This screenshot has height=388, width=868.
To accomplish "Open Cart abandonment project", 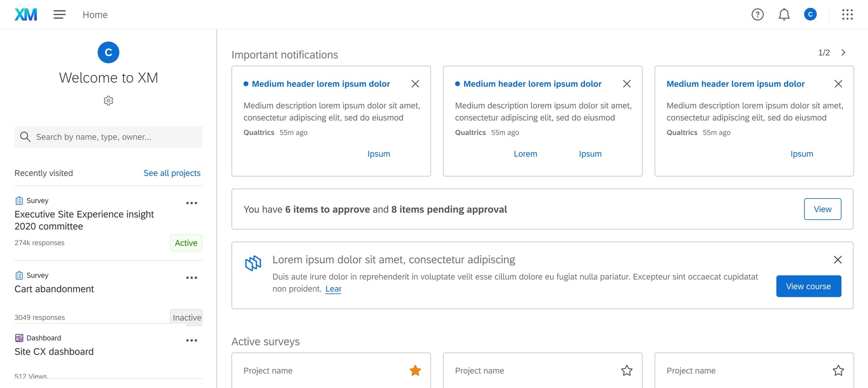I will coord(54,289).
